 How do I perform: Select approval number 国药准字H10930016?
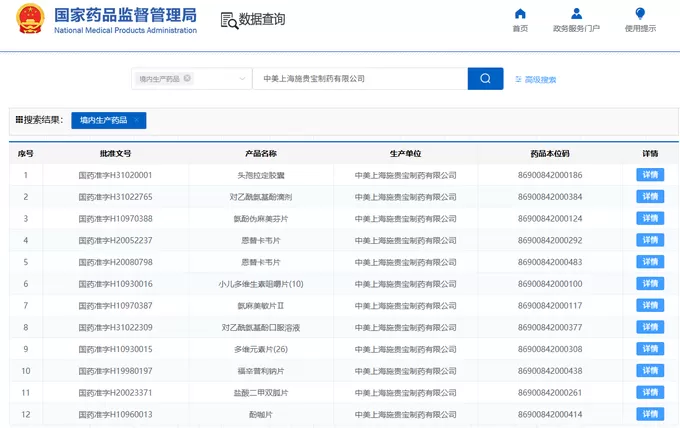tap(115, 284)
